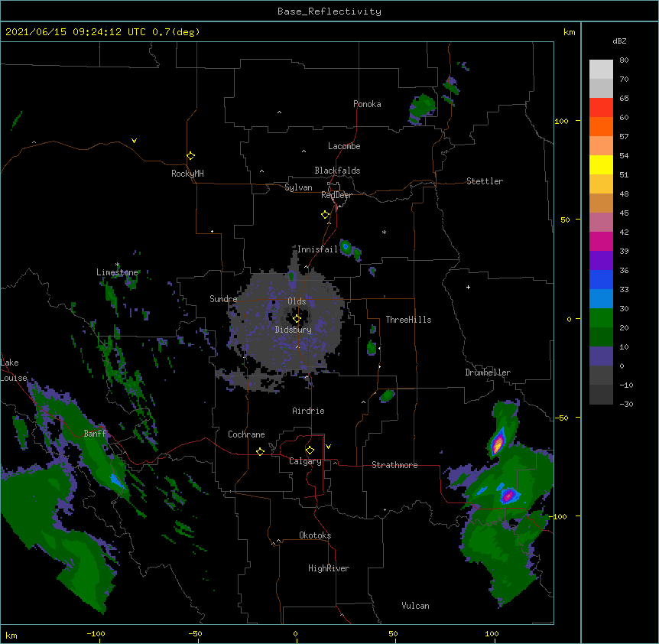Click the yellow diamond marker below Cochrane
Screen dimensions: 659x644
coord(260,451)
